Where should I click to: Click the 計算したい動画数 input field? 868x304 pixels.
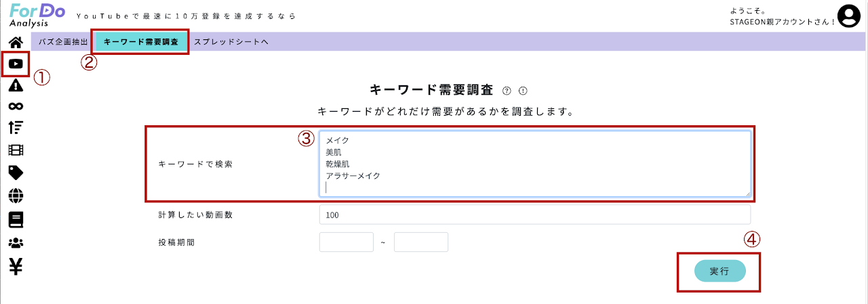[534, 215]
